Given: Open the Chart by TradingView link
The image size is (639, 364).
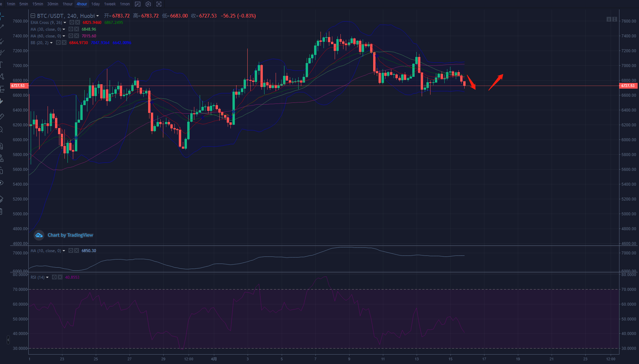Looking at the screenshot, I should point(70,235).
